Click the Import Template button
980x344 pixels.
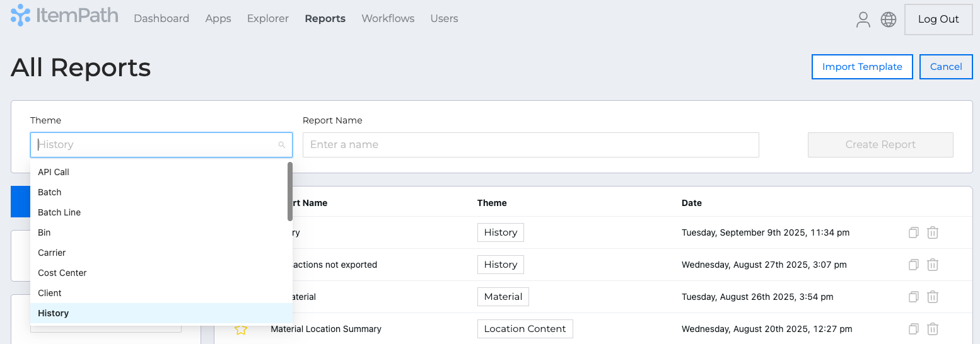[862, 67]
